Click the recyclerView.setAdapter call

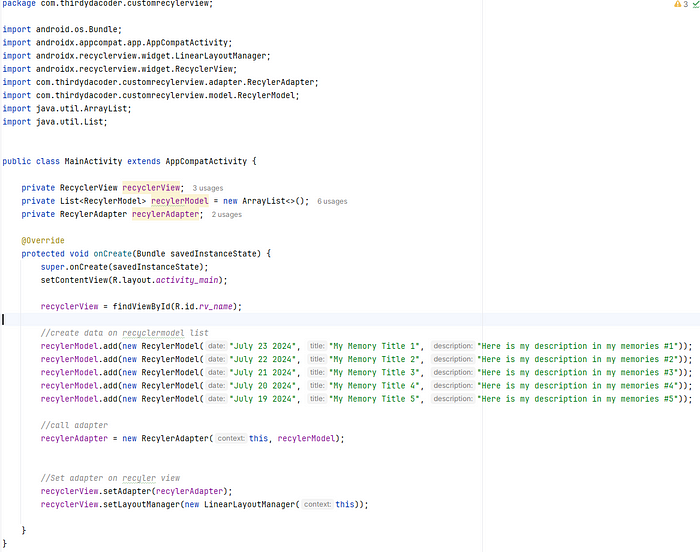tap(136, 491)
